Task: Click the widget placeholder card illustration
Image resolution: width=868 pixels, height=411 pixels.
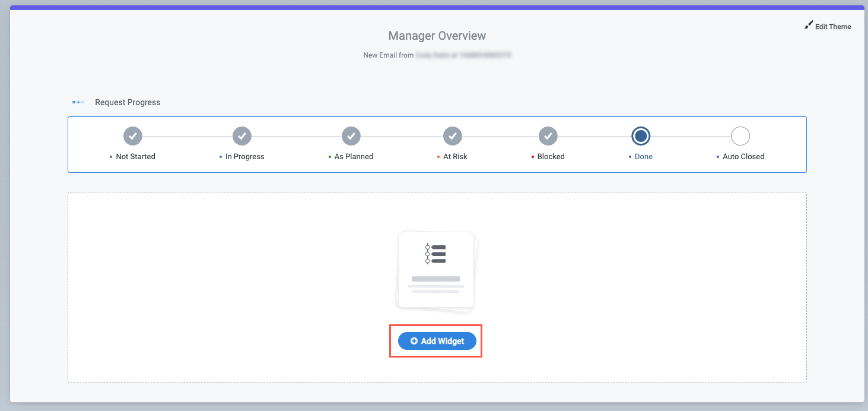Action: [x=436, y=270]
